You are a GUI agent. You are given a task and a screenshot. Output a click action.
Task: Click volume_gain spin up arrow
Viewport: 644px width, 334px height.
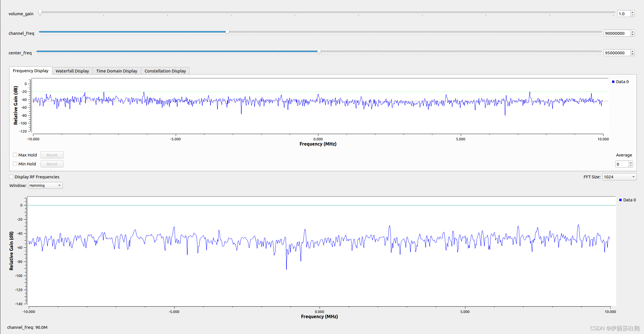click(x=632, y=12)
